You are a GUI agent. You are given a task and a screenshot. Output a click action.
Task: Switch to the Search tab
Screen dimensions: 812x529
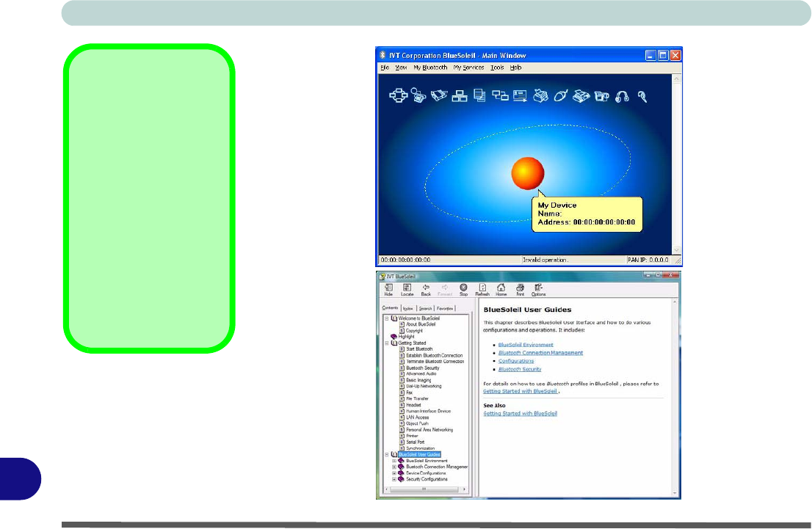[425, 308]
